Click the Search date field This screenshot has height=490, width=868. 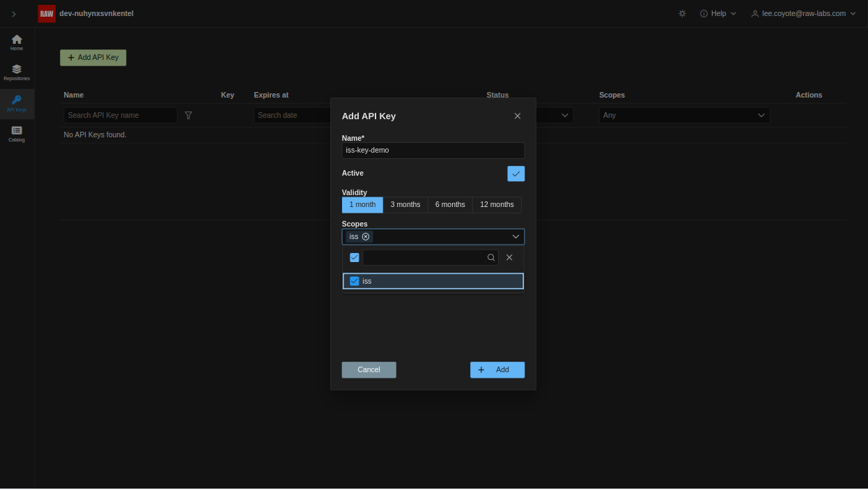(292, 115)
